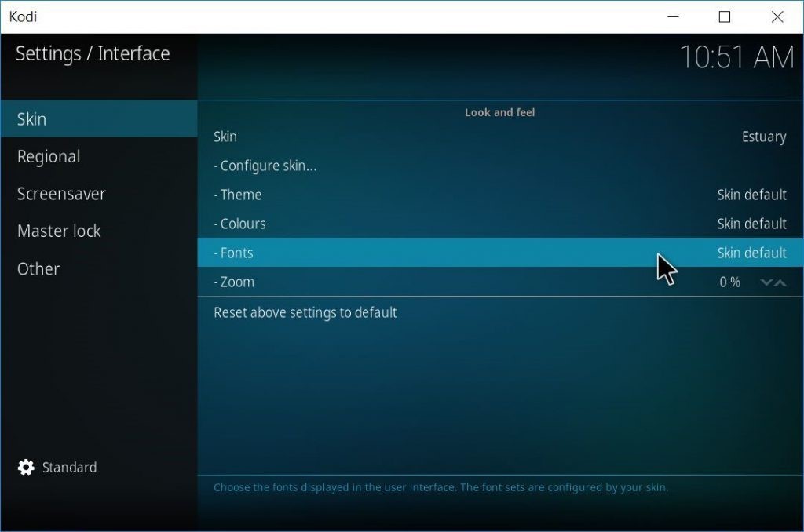This screenshot has width=804, height=532.
Task: Maximize the Kodi window
Action: (725, 17)
